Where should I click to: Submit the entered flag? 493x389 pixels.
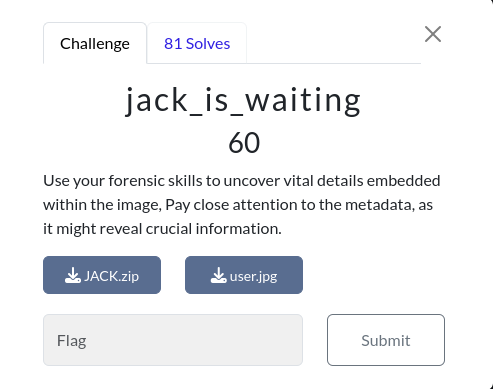pos(386,340)
